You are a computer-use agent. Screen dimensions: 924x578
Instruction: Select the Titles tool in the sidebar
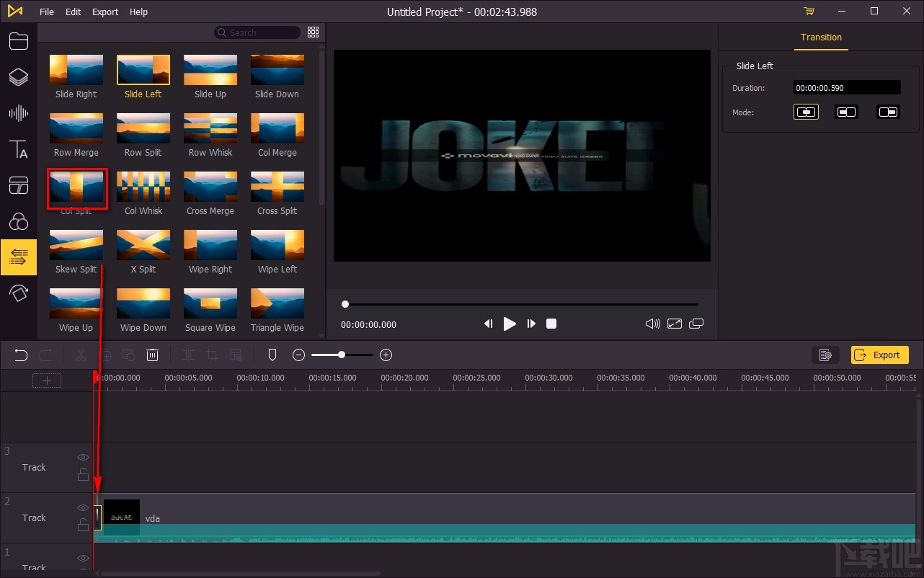[x=19, y=150]
